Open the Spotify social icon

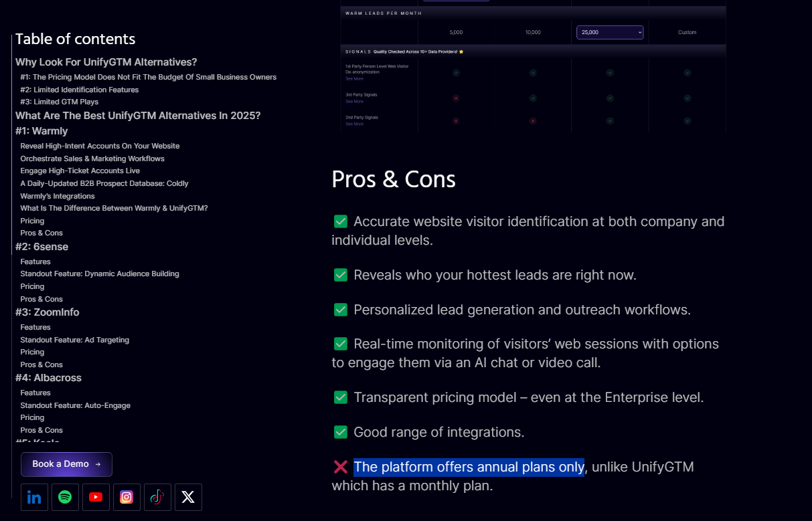(65, 497)
